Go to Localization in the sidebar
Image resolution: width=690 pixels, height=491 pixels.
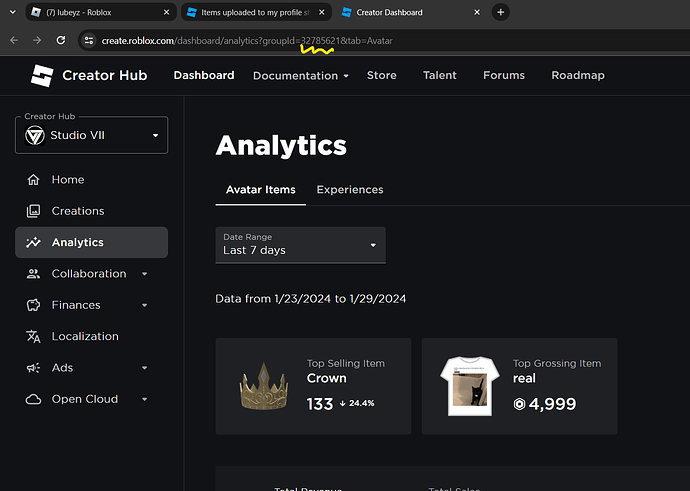pos(92,336)
